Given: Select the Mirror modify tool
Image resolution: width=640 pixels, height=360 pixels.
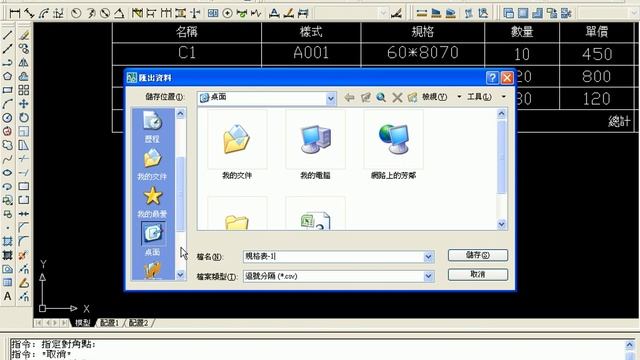Looking at the screenshot, I should pos(24,62).
